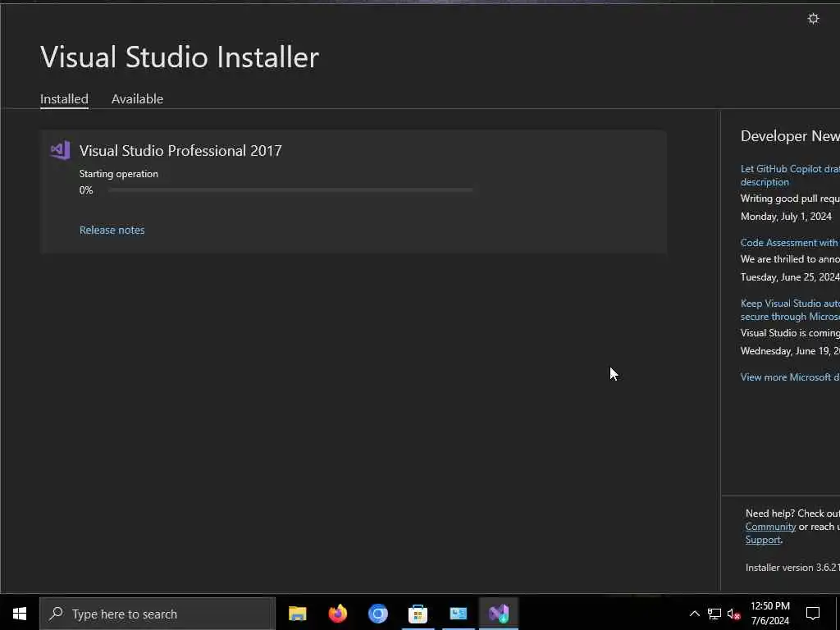
Task: Open File Explorer from the taskbar
Action: (x=297, y=614)
